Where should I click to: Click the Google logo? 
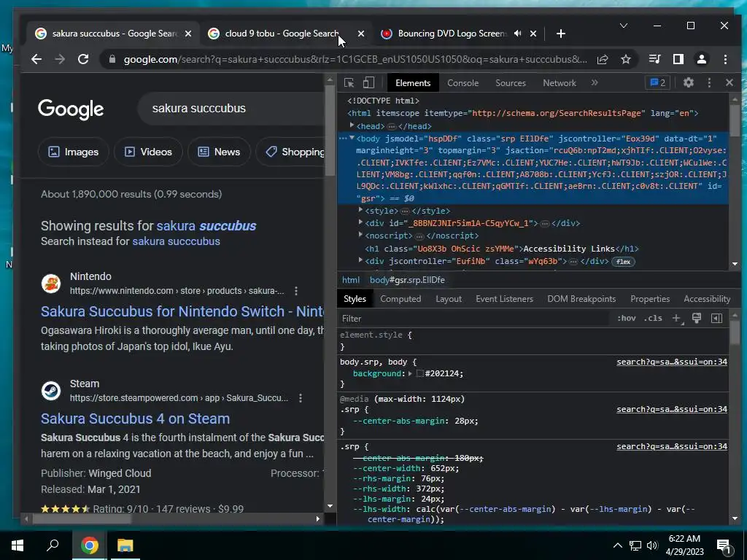pos(71,109)
